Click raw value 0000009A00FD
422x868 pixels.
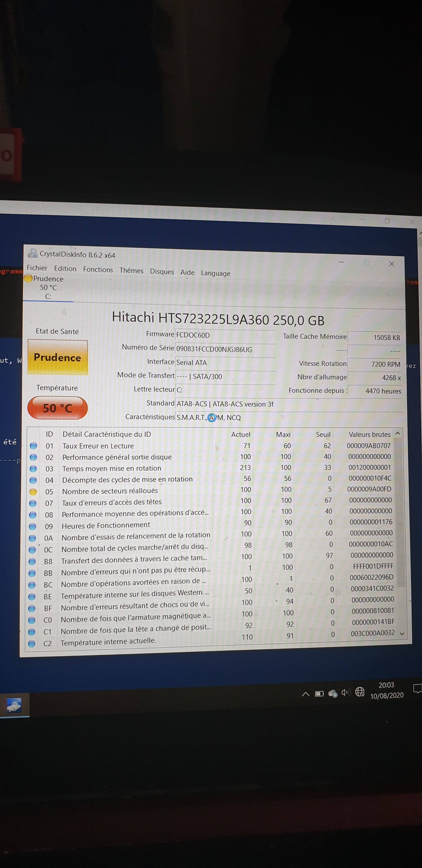click(369, 489)
